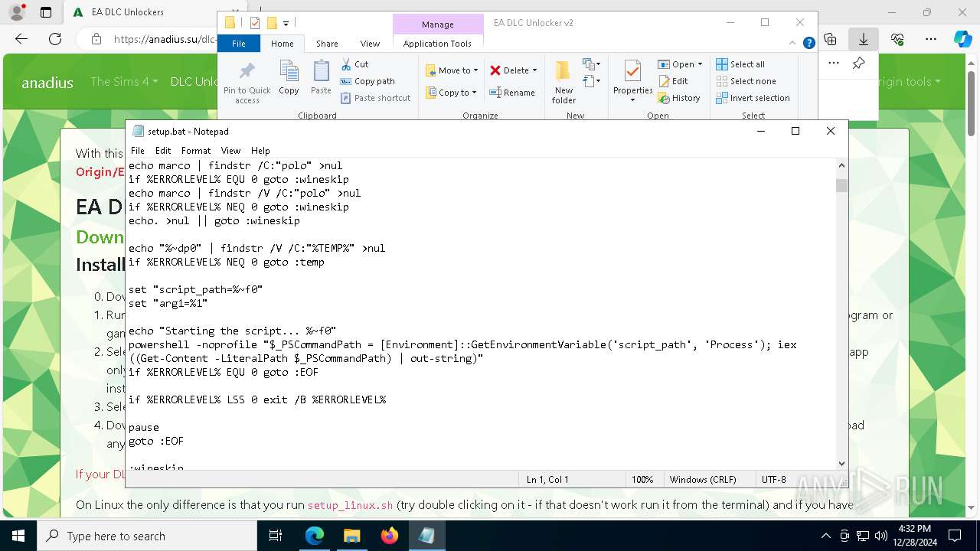Open the File tab in Explorer
Viewport: 980px width, 551px height.
click(x=239, y=44)
